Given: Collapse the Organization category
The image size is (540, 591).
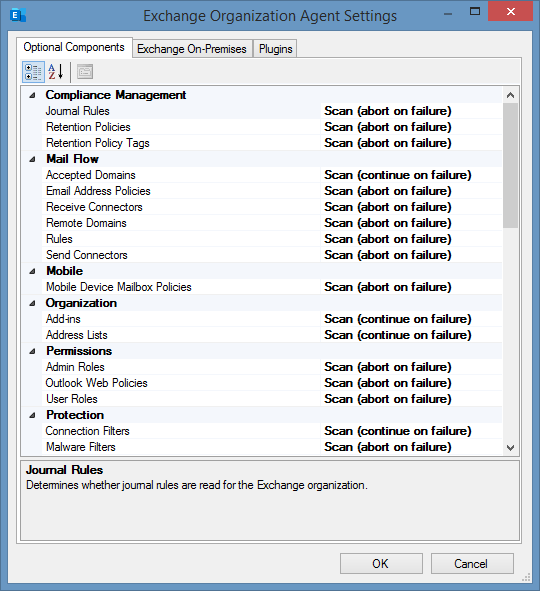Looking at the screenshot, I should [32, 303].
